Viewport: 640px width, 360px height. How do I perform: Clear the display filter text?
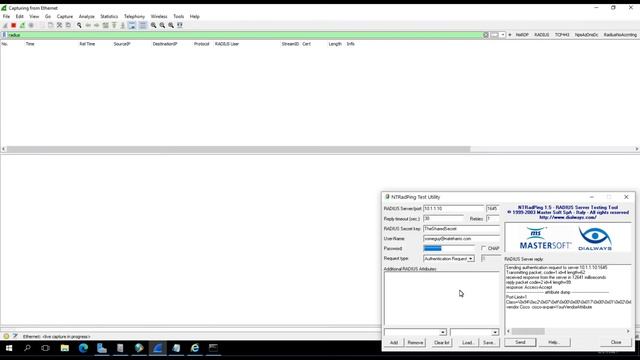tap(486, 35)
